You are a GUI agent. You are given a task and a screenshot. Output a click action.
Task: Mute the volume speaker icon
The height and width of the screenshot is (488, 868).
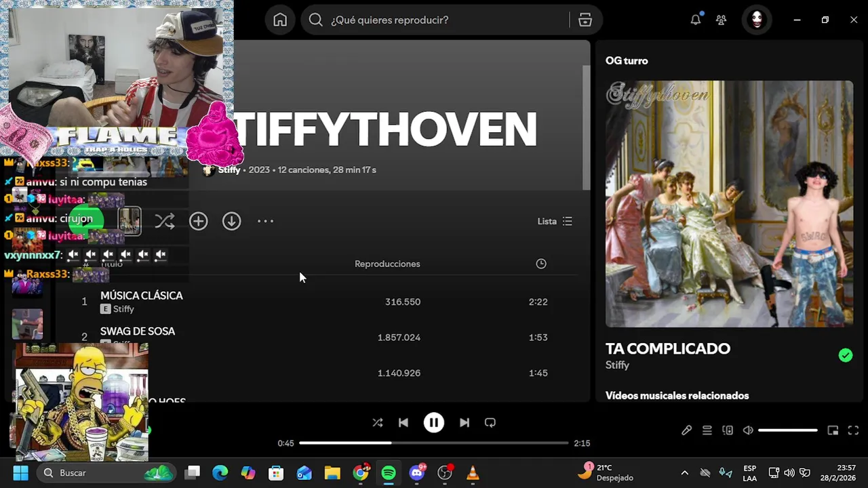748,430
